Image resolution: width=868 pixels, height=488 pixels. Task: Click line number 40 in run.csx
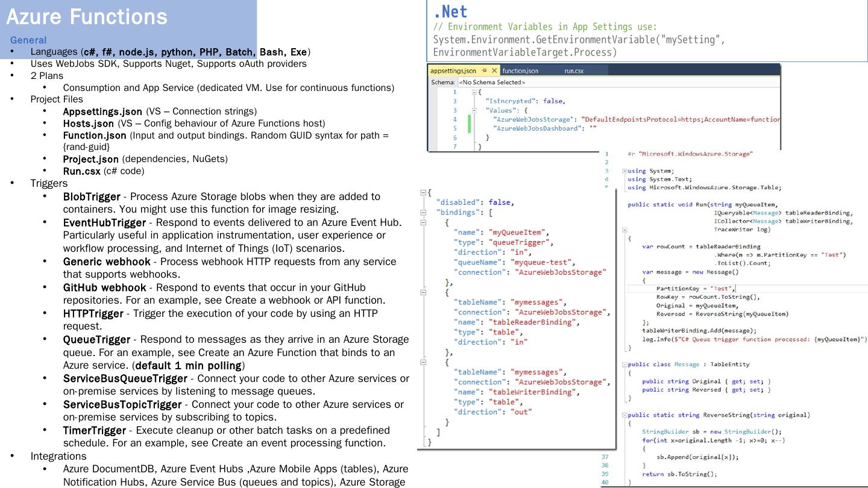coord(605,482)
